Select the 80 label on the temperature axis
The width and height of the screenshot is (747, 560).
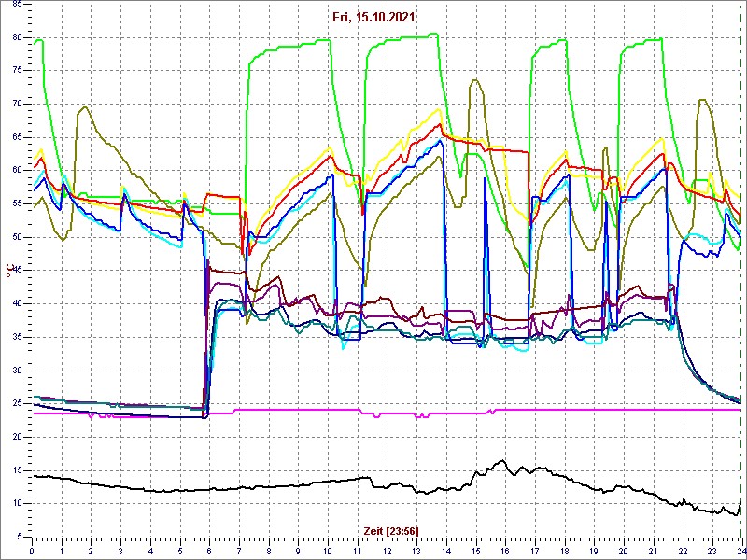(x=15, y=37)
